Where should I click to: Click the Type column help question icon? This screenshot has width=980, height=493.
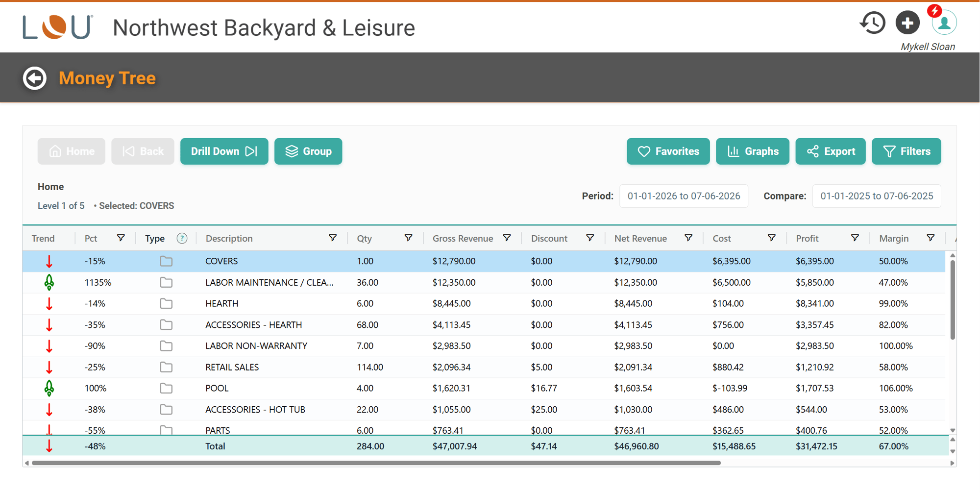182,239
